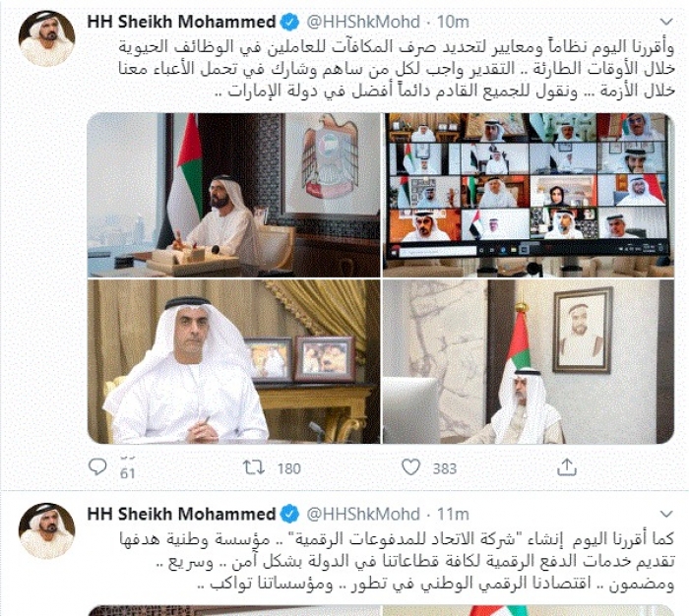This screenshot has width=689, height=616.
Task: Click the 180 retweet count
Action: click(288, 468)
